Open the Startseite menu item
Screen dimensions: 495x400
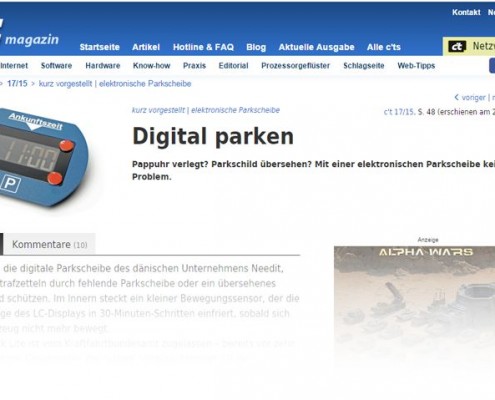100,47
